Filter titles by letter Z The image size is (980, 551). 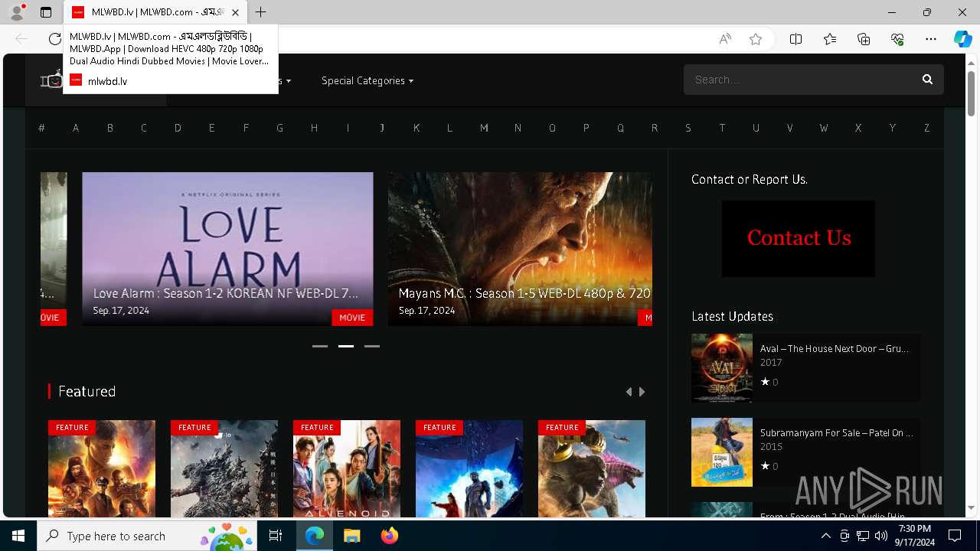pyautogui.click(x=926, y=128)
